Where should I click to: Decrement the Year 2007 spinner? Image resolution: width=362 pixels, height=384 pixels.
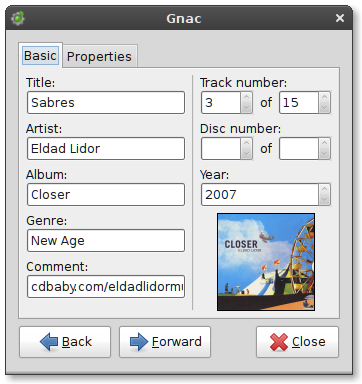(x=324, y=200)
